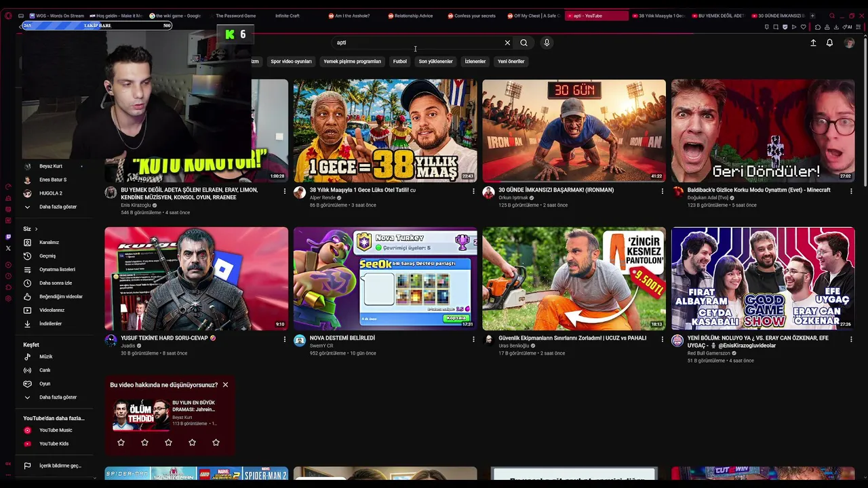Open more options for YUSUF TEKİN'E HARD video
This screenshot has height=488, width=868.
(x=285, y=339)
